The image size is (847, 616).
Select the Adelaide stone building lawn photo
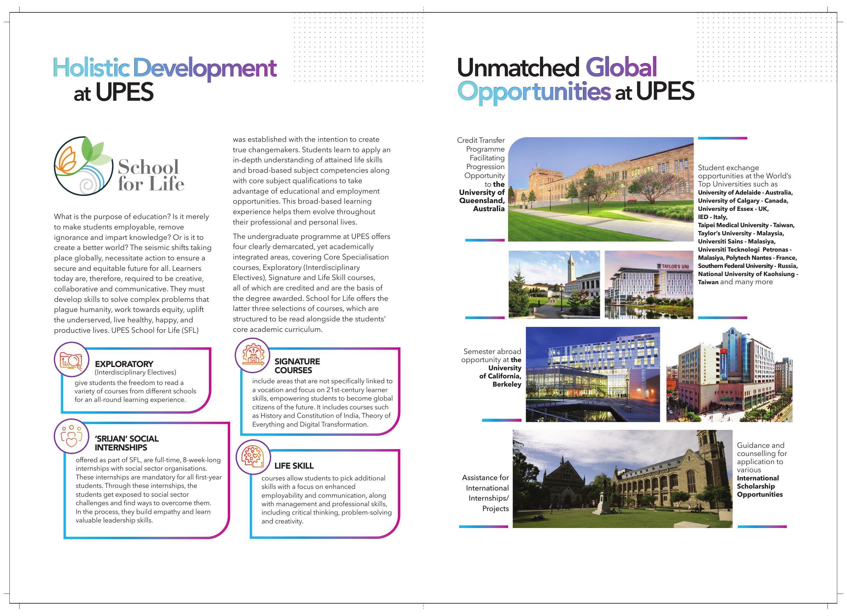[x=622, y=478]
